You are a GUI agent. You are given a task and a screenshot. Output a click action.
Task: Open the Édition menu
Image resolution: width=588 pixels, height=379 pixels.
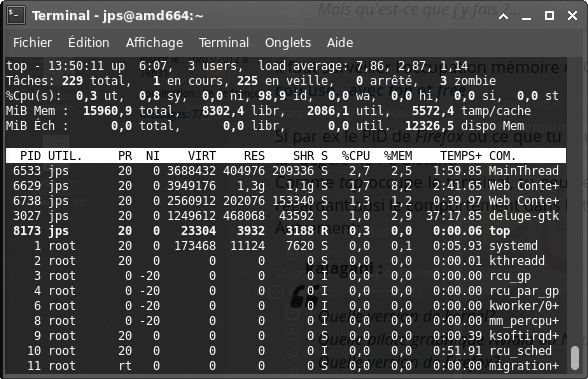pos(88,42)
